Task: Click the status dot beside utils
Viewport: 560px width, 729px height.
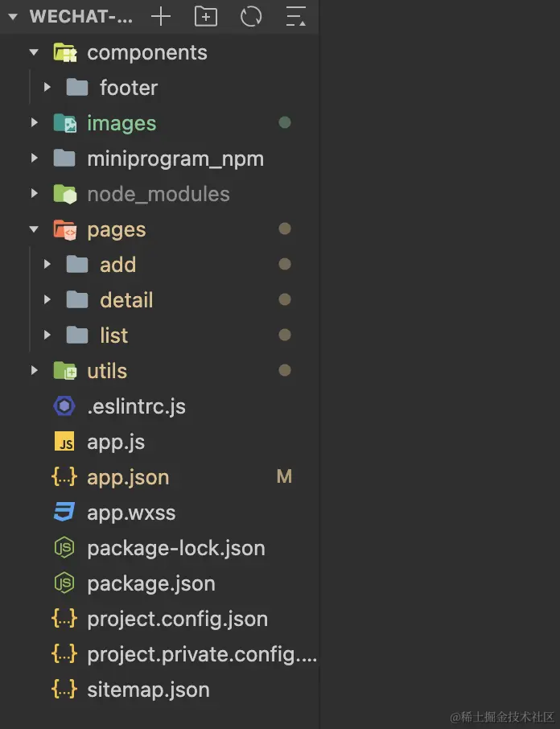Action: [284, 370]
